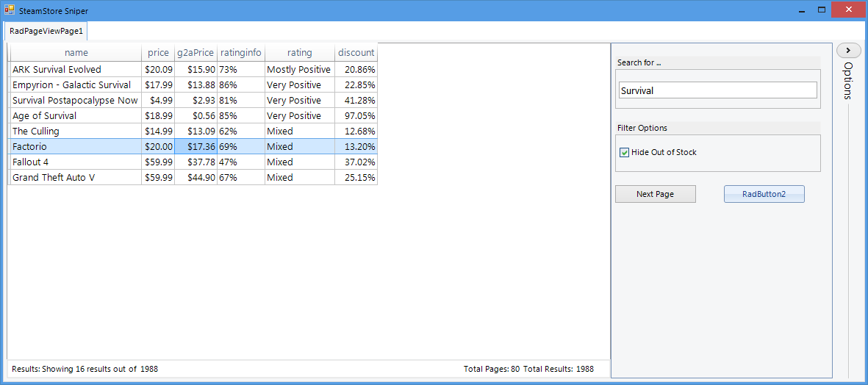Screen dimensions: 868x385
Task: Switch to the RadPageViewPage1 tab
Action: tap(46, 31)
